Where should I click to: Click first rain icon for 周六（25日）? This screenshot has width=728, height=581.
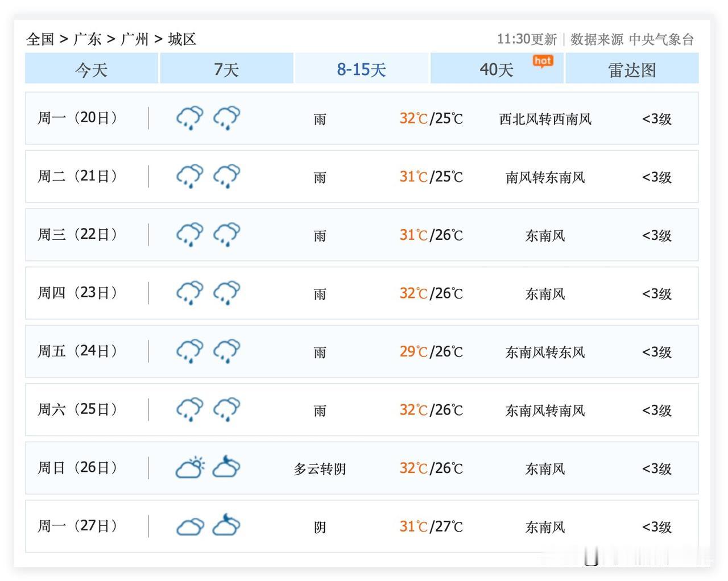189,409
